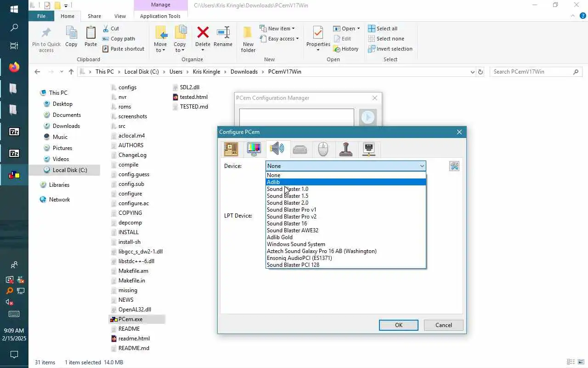Click the red Delete icon
588x368 pixels.
[x=203, y=33]
